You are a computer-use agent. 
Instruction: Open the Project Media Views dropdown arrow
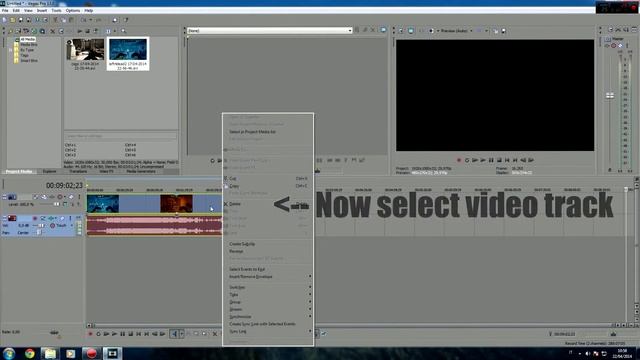(115, 31)
